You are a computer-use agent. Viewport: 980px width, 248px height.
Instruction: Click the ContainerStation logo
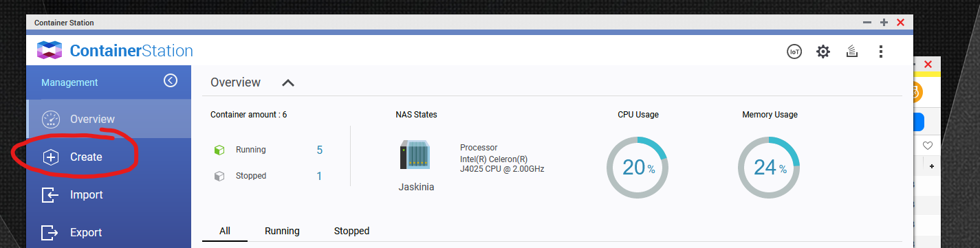pos(115,51)
